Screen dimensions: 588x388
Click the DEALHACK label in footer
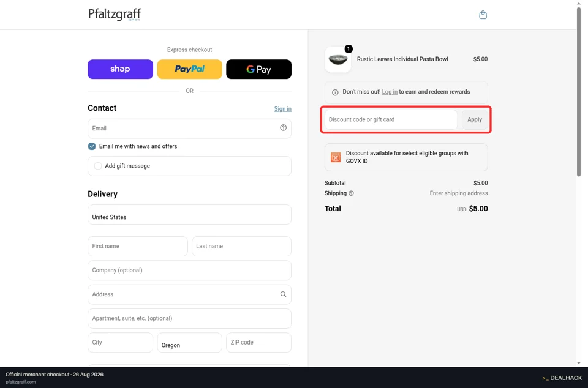(562, 378)
